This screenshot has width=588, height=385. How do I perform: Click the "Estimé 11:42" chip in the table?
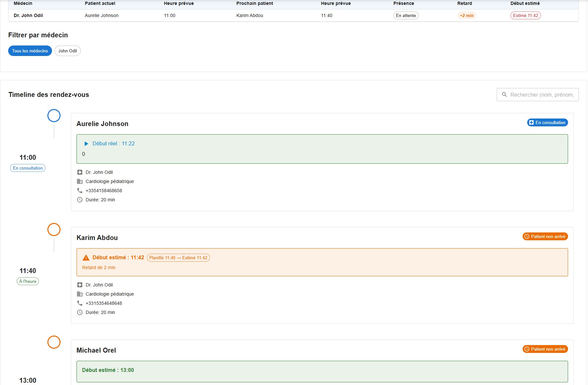[x=525, y=15]
